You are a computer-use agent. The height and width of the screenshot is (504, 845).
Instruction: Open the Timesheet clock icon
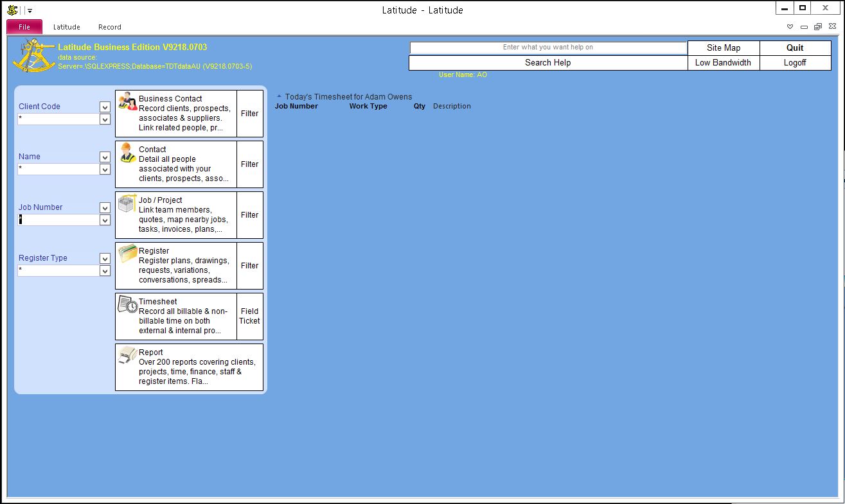click(128, 305)
